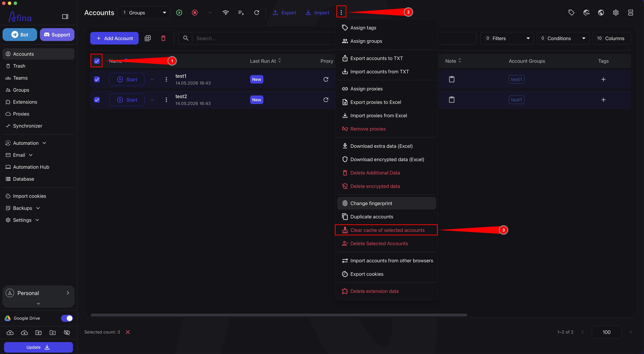This screenshot has width=644, height=354.
Task: Add a tag to test2 row
Action: tap(603, 100)
